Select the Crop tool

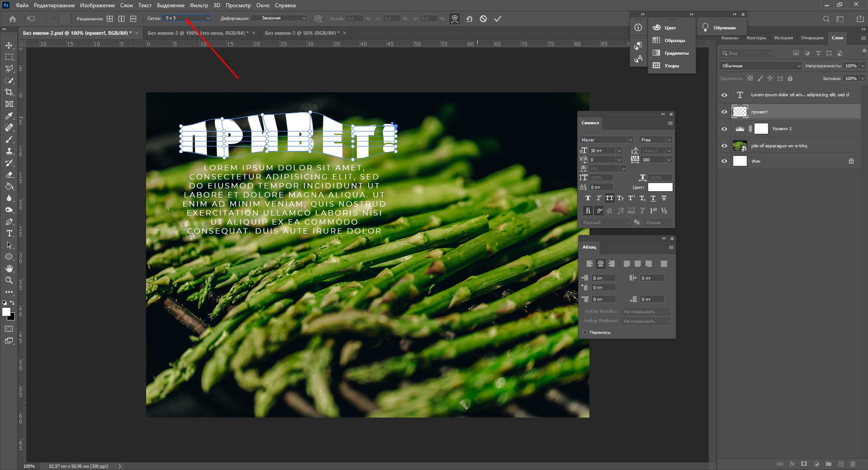pyautogui.click(x=9, y=92)
